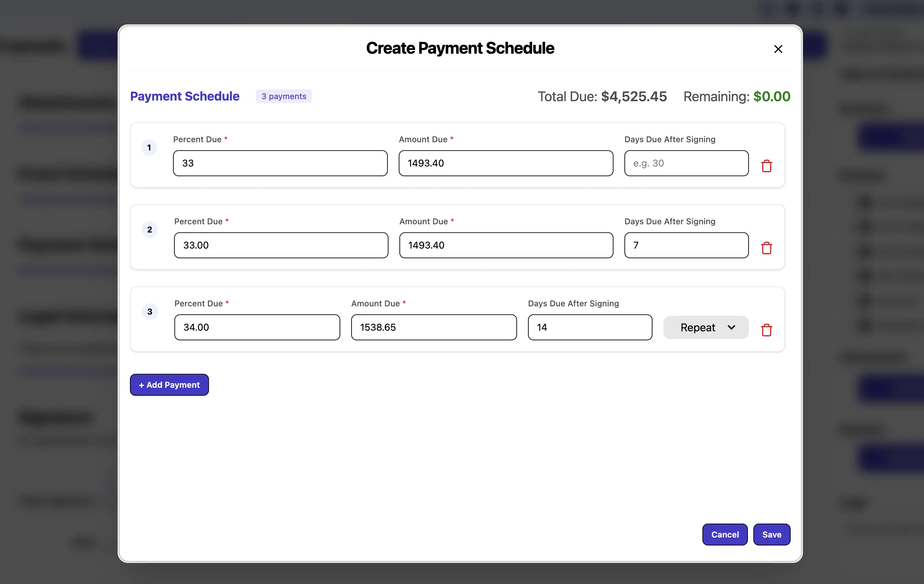Viewport: 924px width, 584px height.
Task: Click the Remaining $0.00 indicator
Action: click(736, 96)
